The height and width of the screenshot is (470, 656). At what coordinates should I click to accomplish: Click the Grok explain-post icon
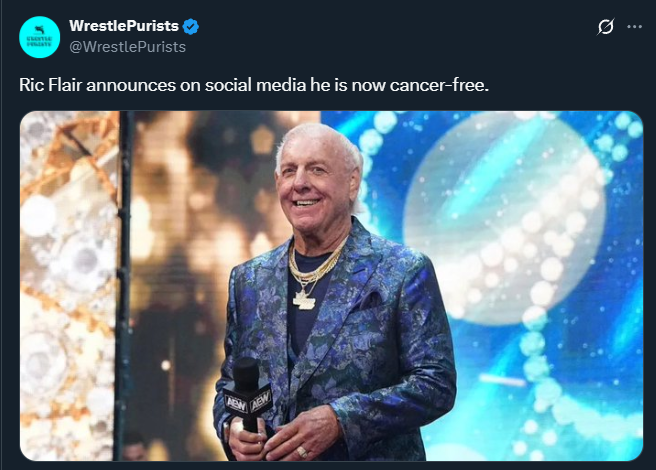click(604, 27)
